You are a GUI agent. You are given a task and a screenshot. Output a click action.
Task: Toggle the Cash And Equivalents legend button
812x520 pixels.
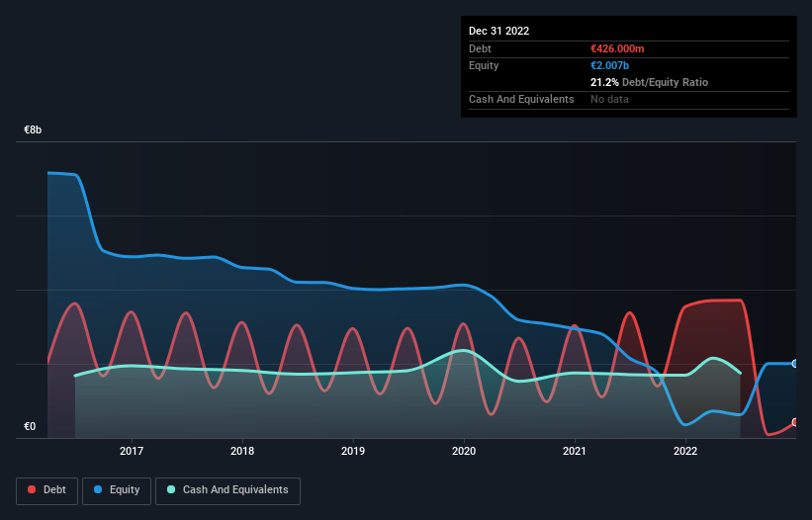(227, 490)
